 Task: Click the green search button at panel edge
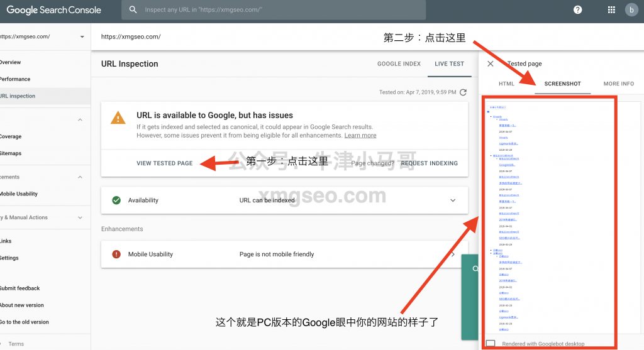[x=470, y=297]
